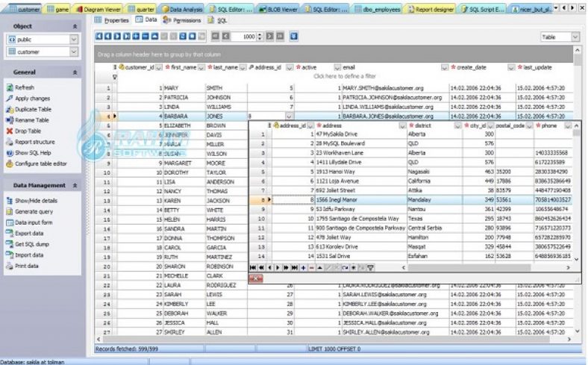Open last_name column filter dropdown
588x365 pixels.
[243, 67]
